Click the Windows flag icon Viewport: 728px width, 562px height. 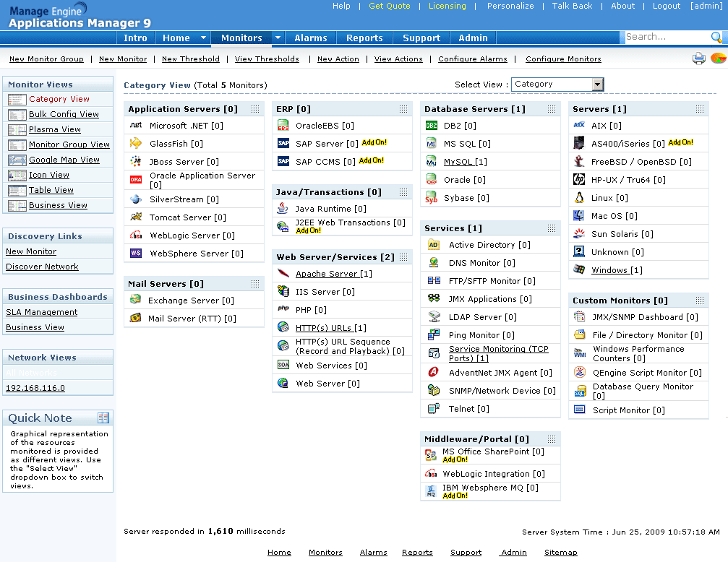579,269
